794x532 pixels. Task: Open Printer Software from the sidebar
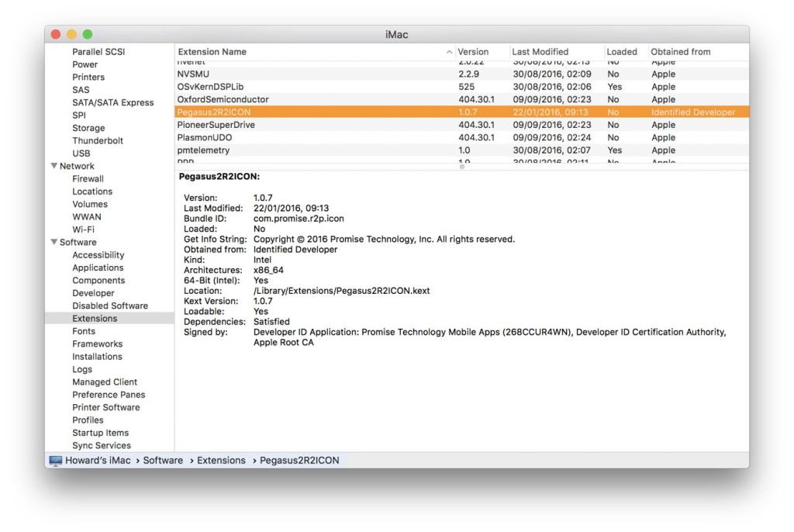106,406
